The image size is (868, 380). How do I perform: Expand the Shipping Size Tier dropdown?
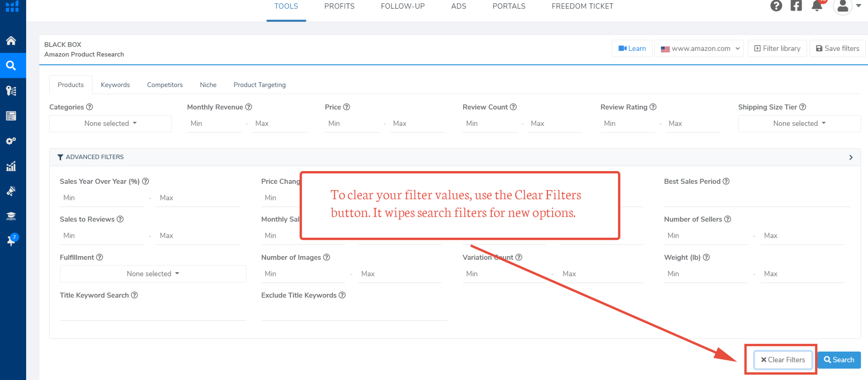[799, 124]
